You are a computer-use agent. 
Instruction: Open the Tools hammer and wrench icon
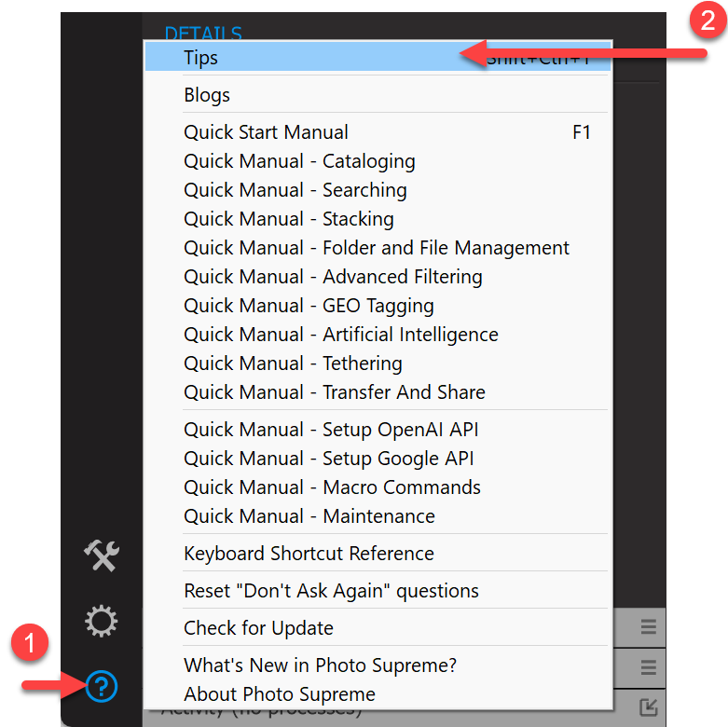pos(102,556)
